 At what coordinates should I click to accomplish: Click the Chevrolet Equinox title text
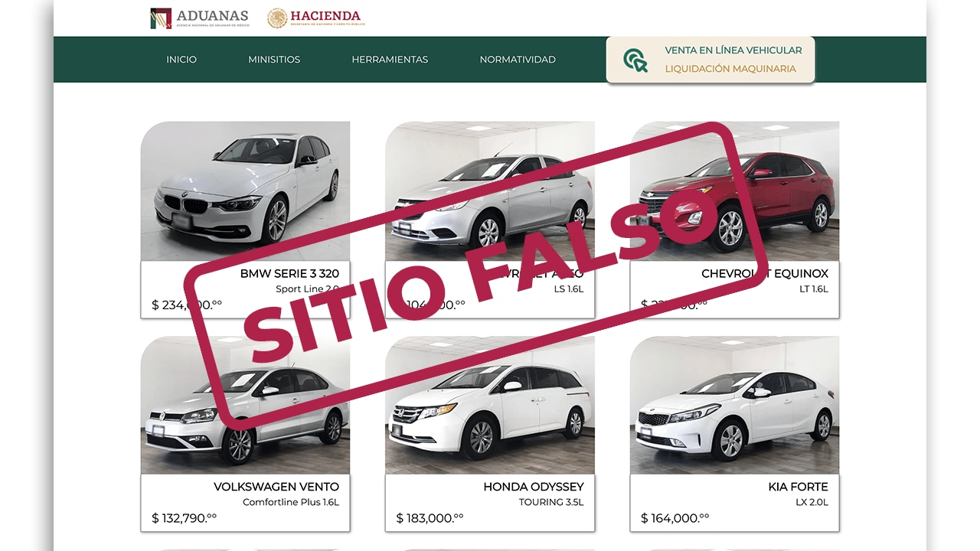tap(764, 273)
